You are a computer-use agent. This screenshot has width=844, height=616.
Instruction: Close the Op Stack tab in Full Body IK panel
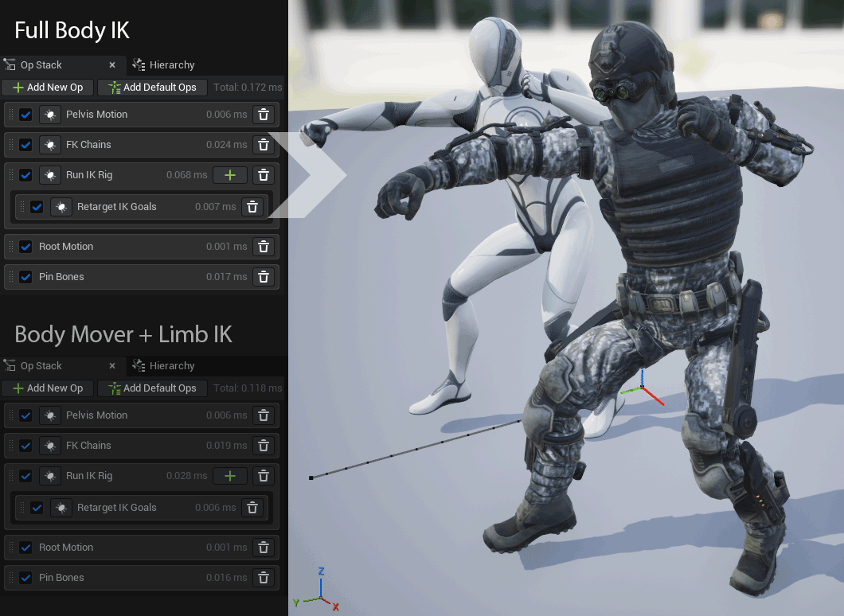pyautogui.click(x=112, y=65)
